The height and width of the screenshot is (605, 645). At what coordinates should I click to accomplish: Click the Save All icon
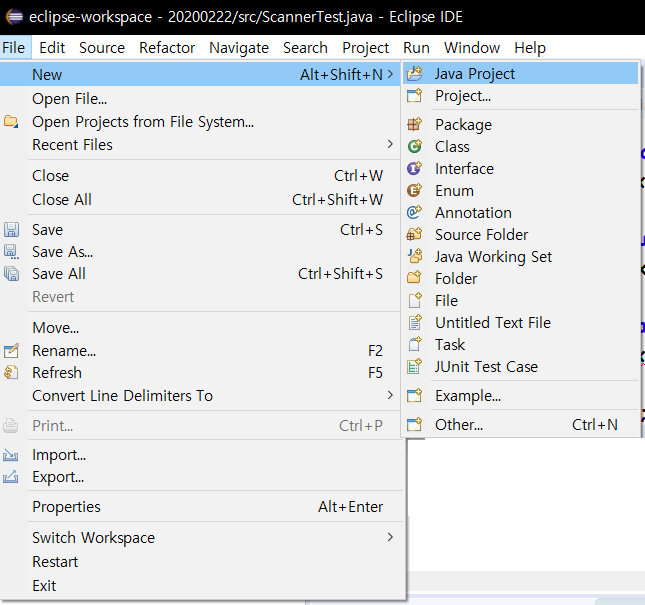tap(11, 274)
